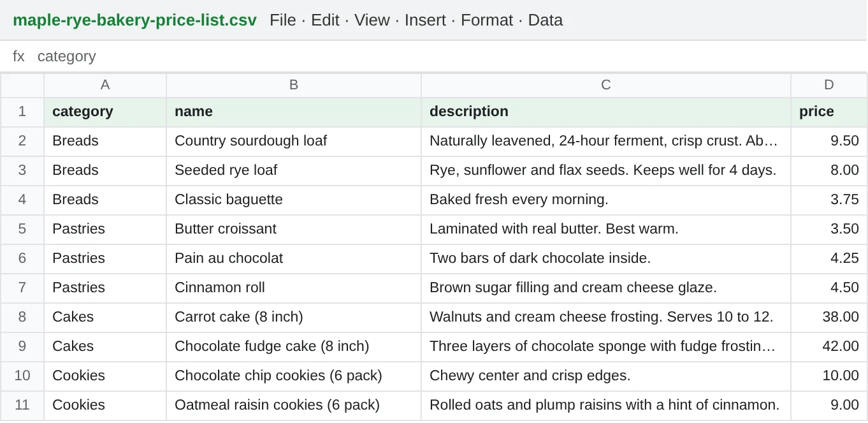The height and width of the screenshot is (423, 868).
Task: Click the maple-rye-bakery-price-list.csv file title
Action: (134, 20)
